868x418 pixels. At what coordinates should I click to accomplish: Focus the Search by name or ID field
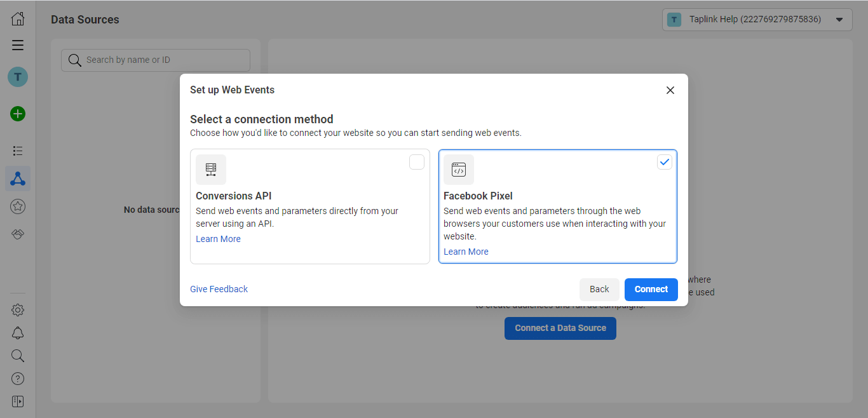[156, 60]
